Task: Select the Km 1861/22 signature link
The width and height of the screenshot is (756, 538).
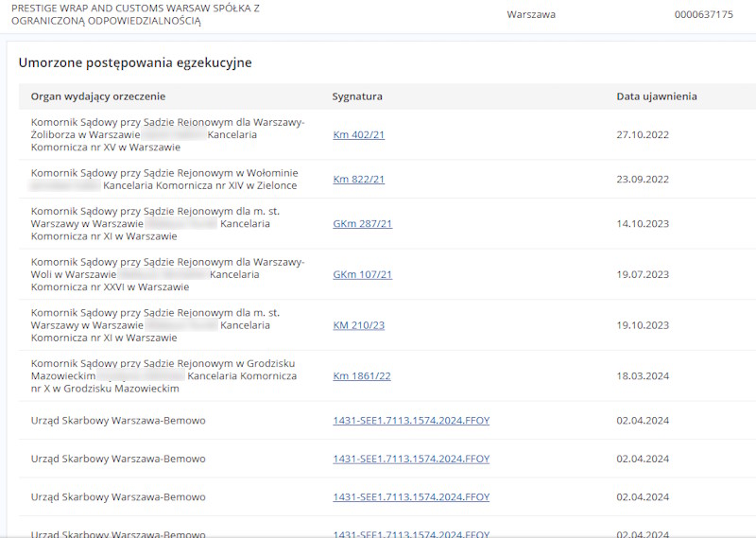Action: tap(361, 376)
